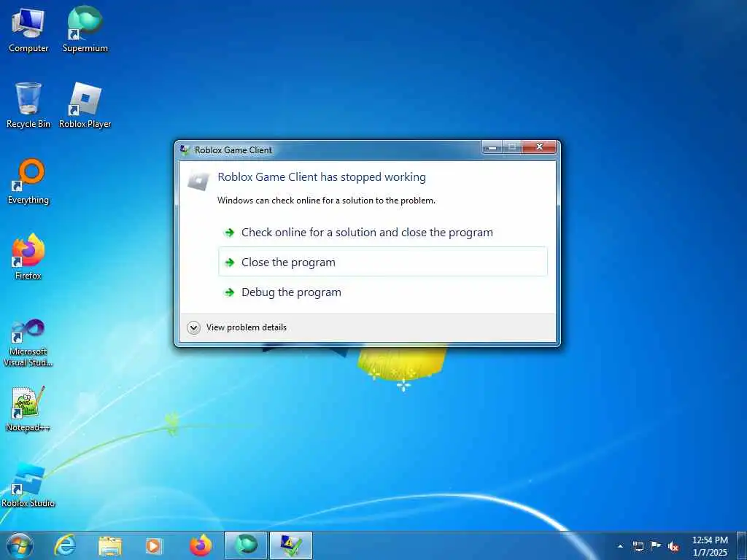Select the Roblox Player desktop shortcut
Screen dimensions: 747x560
click(85, 105)
